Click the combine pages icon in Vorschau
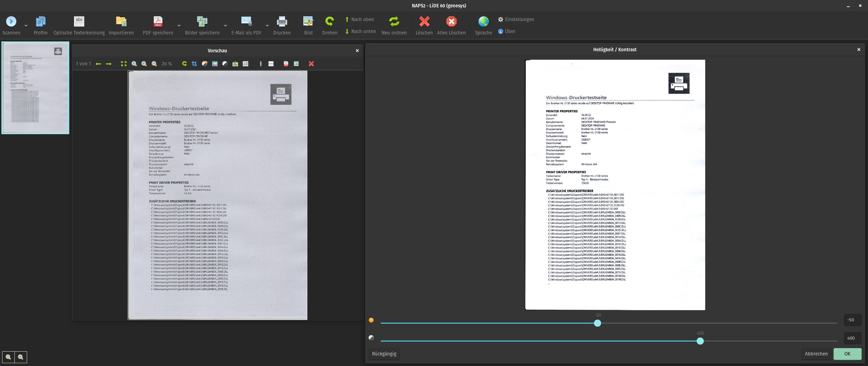The image size is (868, 366). pyautogui.click(x=271, y=64)
